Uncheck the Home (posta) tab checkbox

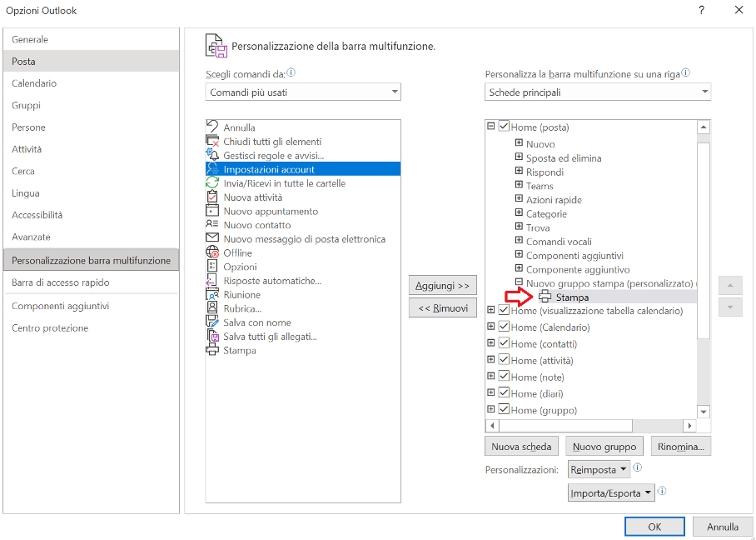point(504,127)
